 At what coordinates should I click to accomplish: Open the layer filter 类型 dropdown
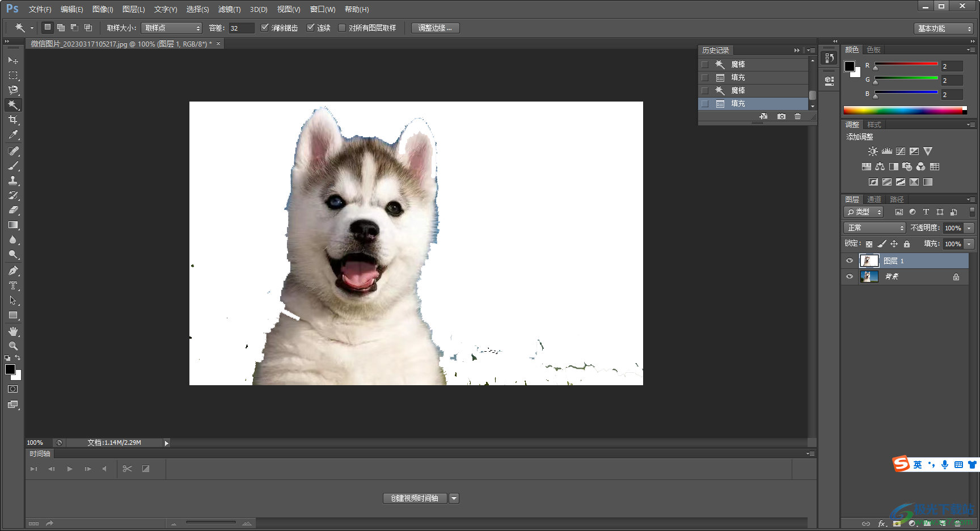coord(864,212)
